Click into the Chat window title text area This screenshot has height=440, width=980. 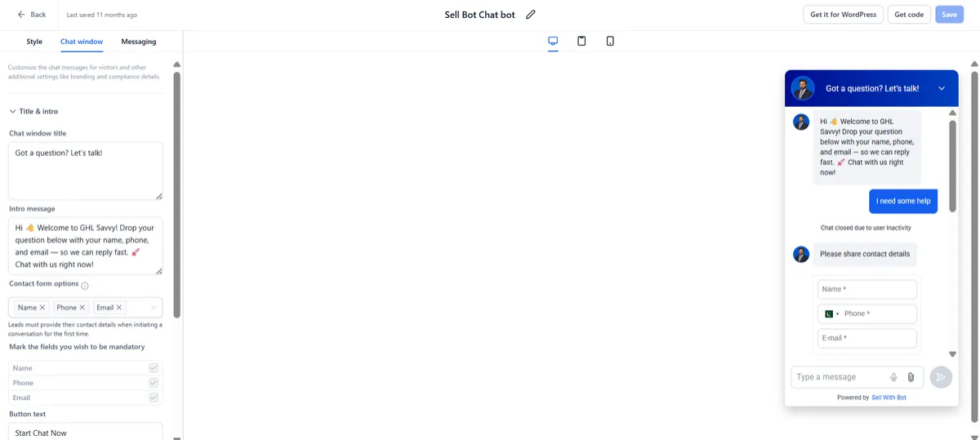(86, 171)
